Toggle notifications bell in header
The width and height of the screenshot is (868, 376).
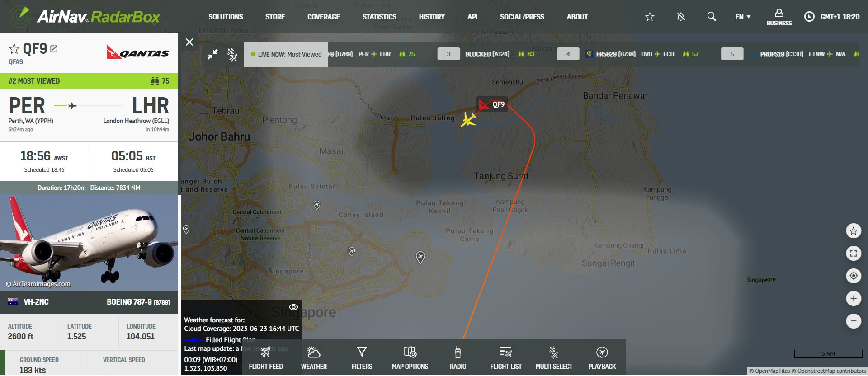(x=681, y=17)
